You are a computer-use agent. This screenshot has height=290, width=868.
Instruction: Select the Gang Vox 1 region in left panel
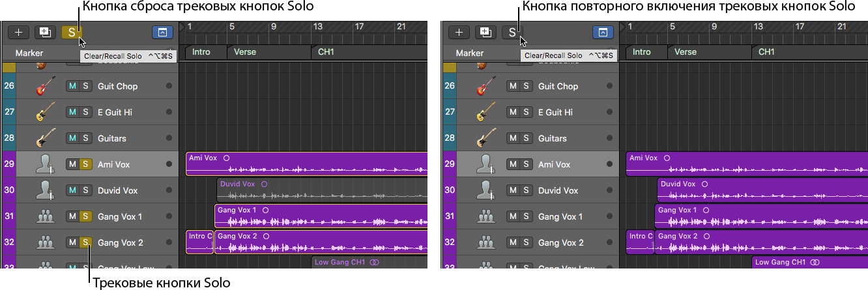[321, 216]
